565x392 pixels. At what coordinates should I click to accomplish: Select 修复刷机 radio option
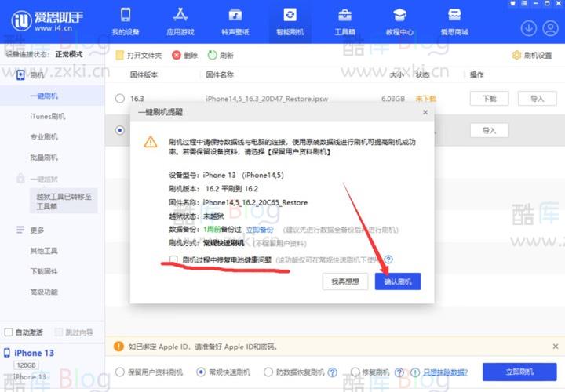click(x=355, y=372)
